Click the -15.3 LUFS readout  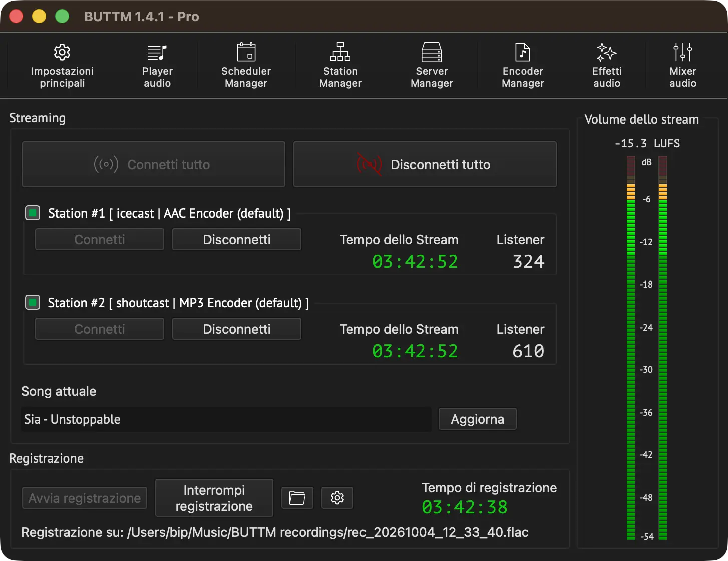point(647,144)
